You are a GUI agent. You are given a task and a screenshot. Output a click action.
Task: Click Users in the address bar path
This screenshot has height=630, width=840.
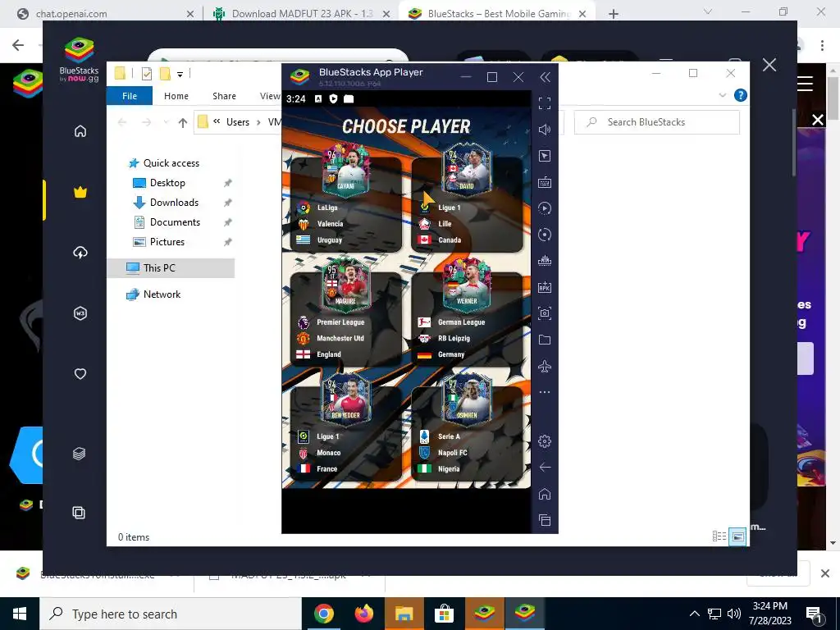[238, 122]
